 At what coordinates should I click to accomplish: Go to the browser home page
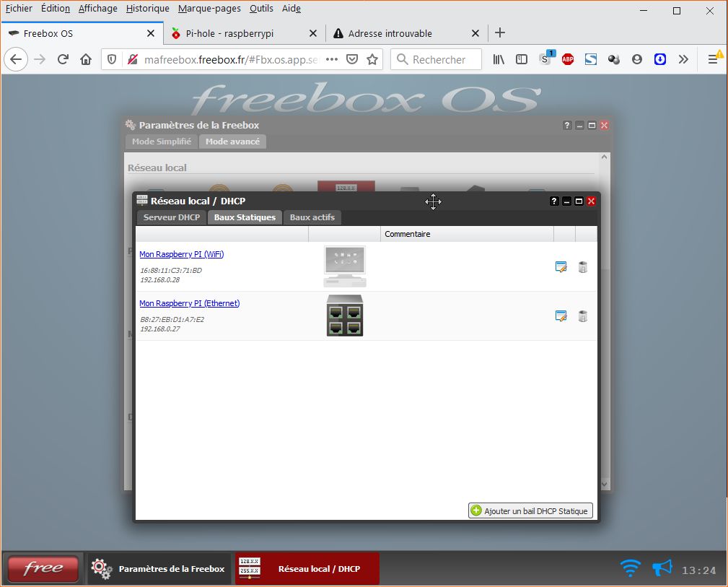[x=86, y=59]
